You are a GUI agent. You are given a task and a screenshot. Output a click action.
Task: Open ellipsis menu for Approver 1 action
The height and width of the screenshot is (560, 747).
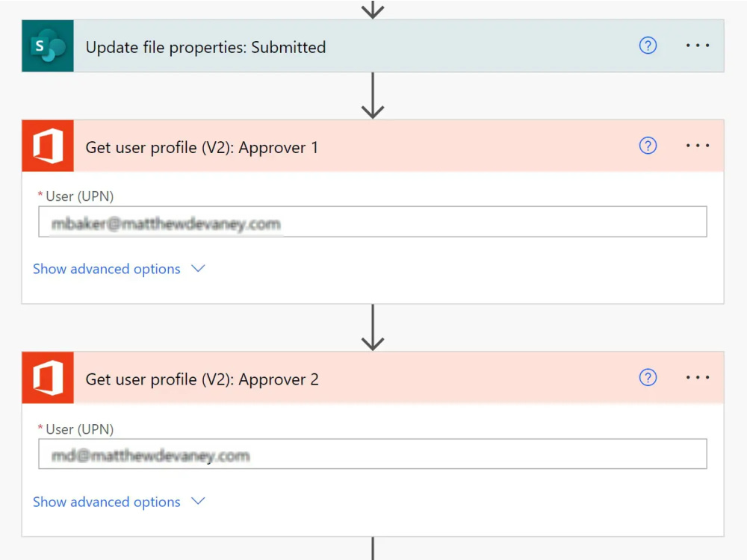[698, 146]
